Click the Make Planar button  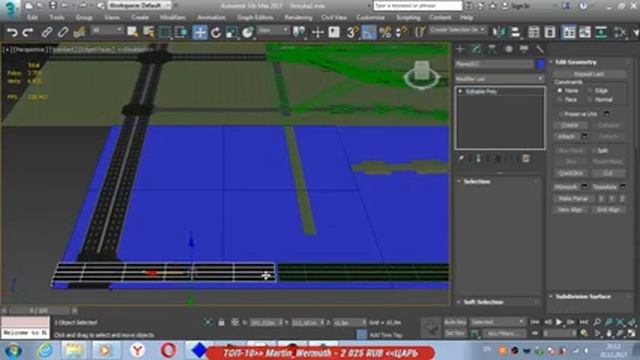[573, 198]
